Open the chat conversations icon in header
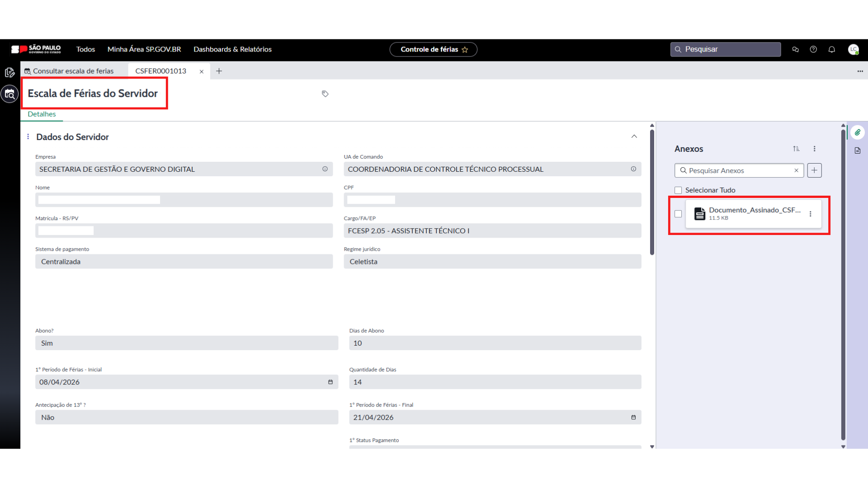This screenshot has height=488, width=868. pos(795,49)
